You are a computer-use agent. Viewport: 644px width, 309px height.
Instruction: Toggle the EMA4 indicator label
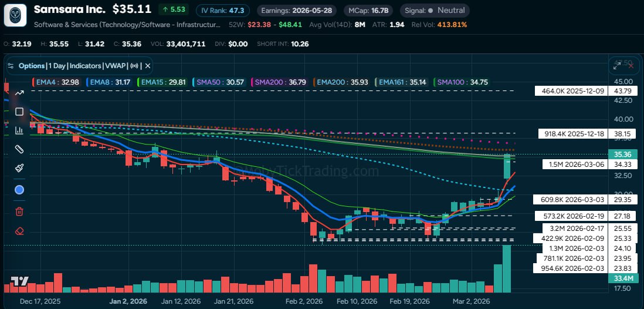[x=54, y=82]
